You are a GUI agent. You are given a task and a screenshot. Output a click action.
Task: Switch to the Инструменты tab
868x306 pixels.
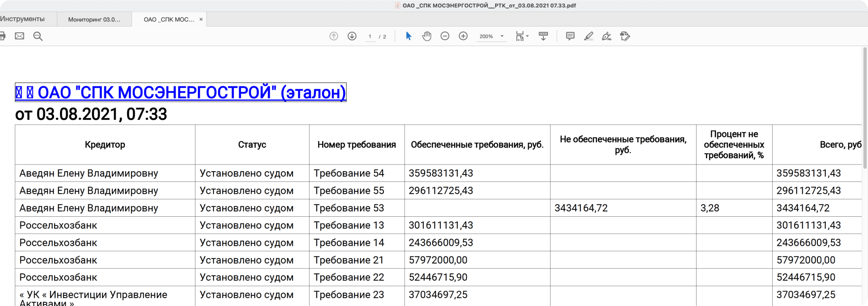coord(22,19)
